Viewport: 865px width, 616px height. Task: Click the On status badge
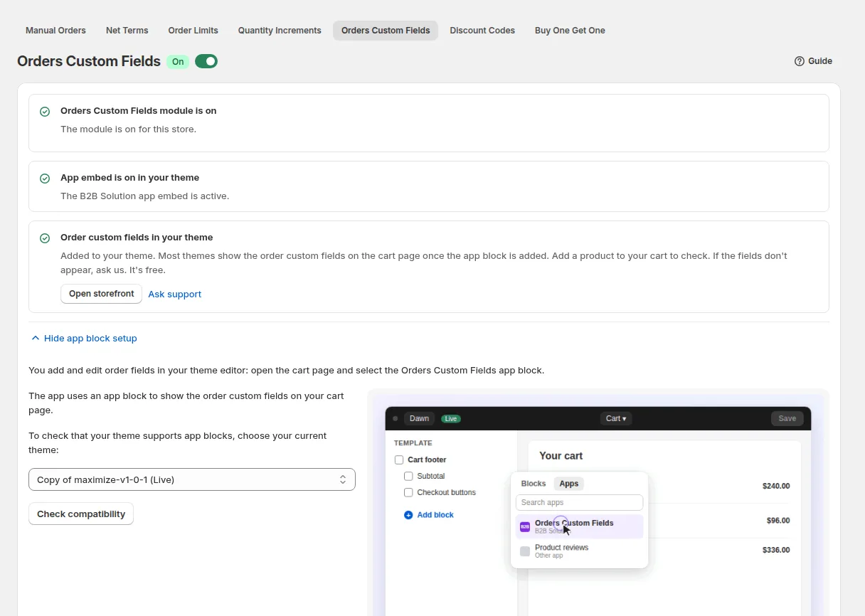tap(178, 61)
